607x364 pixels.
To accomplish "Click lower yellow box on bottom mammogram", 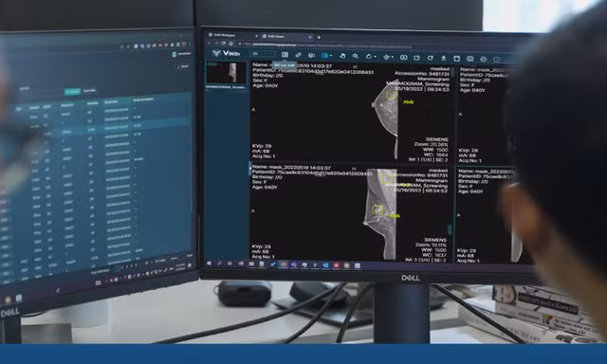I will (x=377, y=209).
